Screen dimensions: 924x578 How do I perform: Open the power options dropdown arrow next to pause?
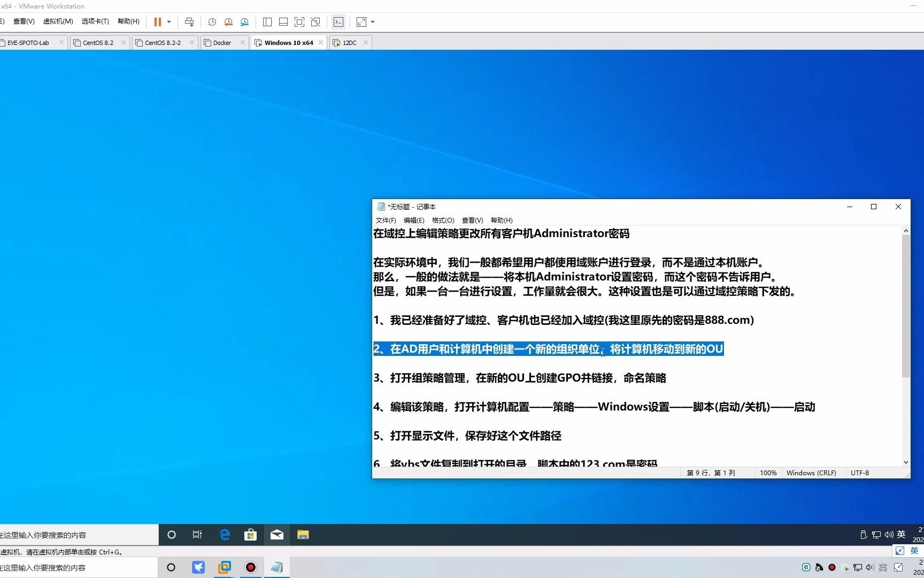pyautogui.click(x=169, y=22)
